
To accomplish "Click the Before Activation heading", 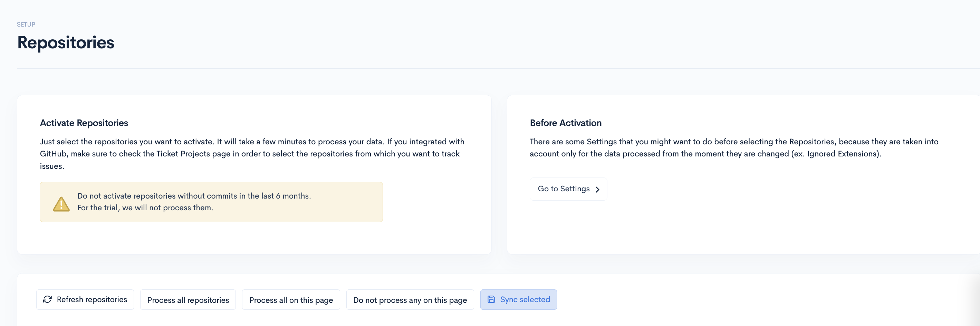I will [566, 123].
